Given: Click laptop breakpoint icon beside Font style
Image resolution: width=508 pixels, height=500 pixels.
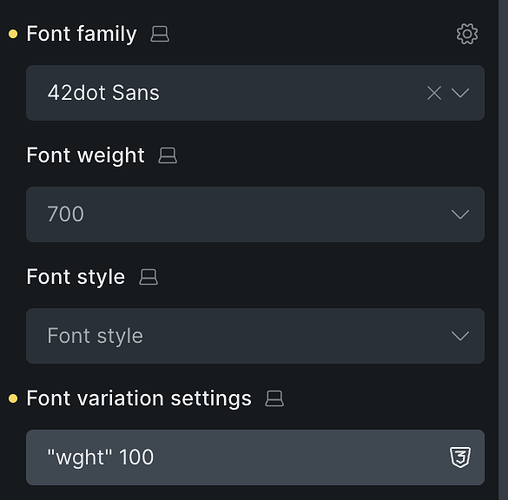Looking at the screenshot, I should tap(148, 277).
